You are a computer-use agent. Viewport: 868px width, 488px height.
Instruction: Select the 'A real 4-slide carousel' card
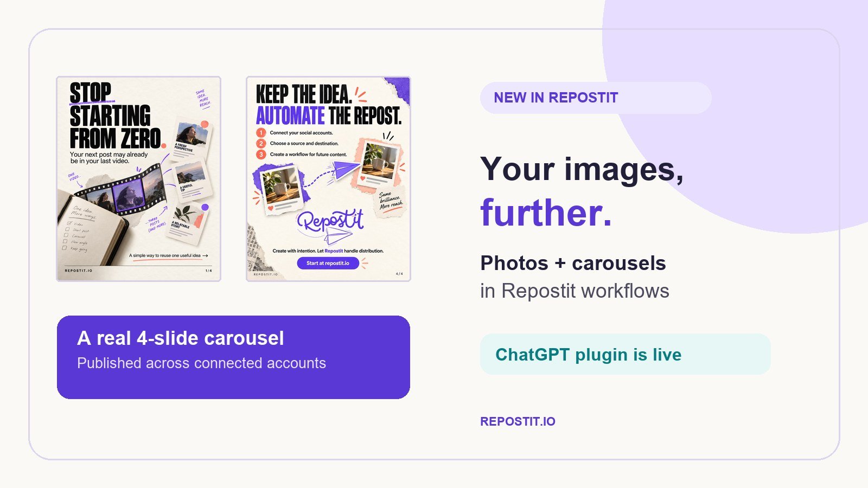(x=233, y=357)
